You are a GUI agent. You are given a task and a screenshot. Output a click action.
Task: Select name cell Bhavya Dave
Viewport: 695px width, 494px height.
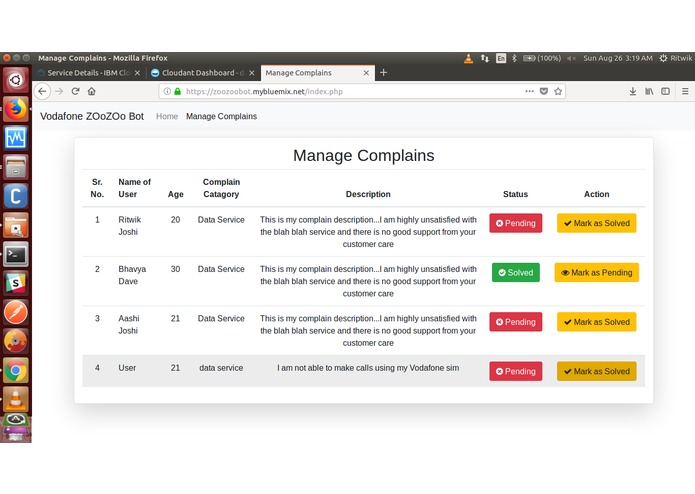(x=132, y=275)
